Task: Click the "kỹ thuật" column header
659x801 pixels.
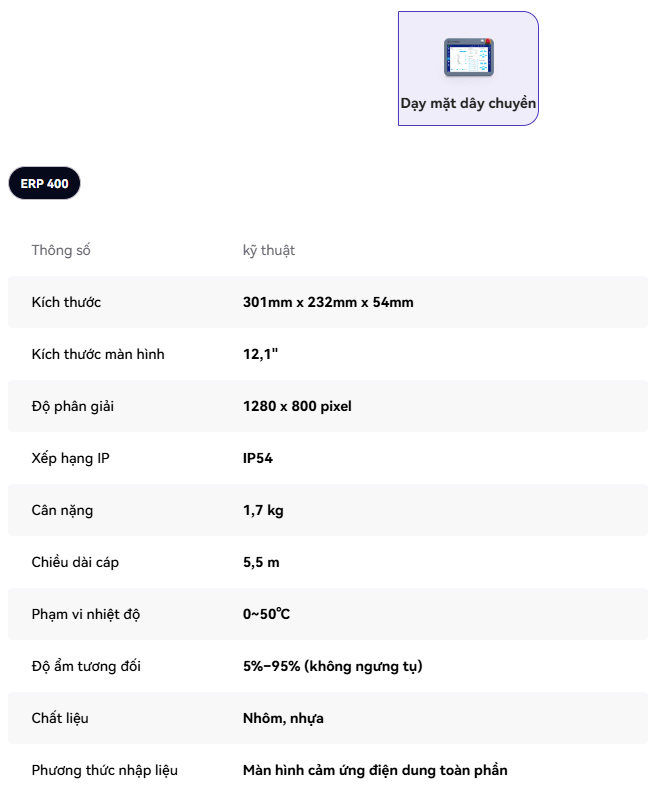Action: 269,250
